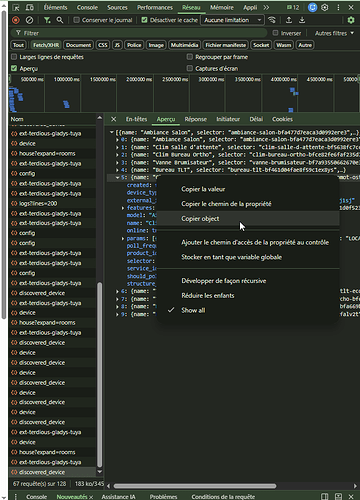Open the Console panel tab
This screenshot has width=360, height=500.
point(87,7)
